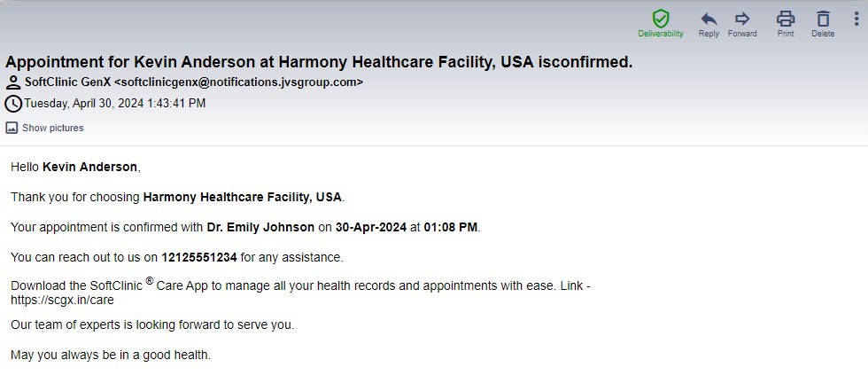868x383 pixels.
Task: Click the Reply label text
Action: pyautogui.click(x=709, y=34)
